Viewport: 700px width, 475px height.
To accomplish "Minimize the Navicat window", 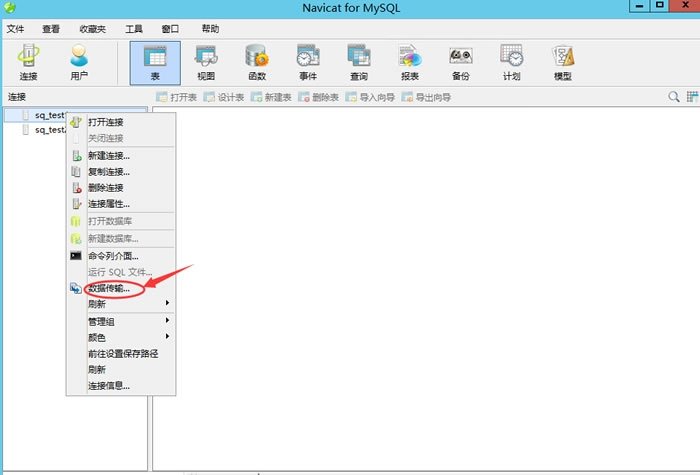I will click(639, 6).
